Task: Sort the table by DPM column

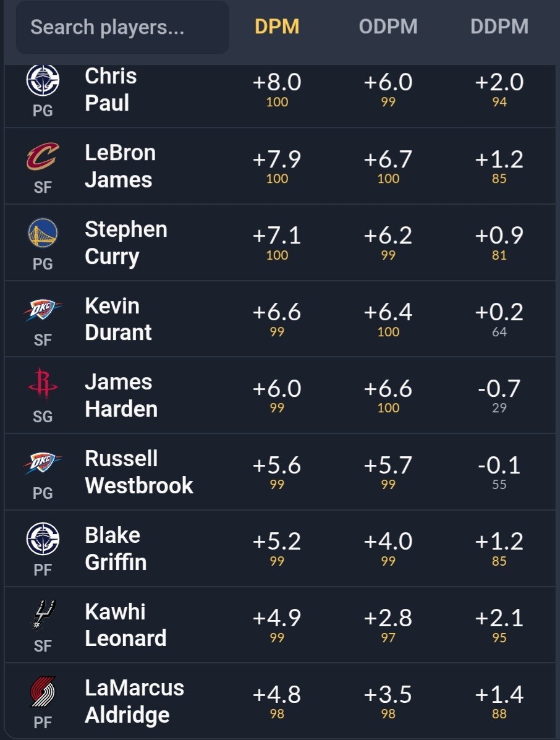Action: (277, 27)
